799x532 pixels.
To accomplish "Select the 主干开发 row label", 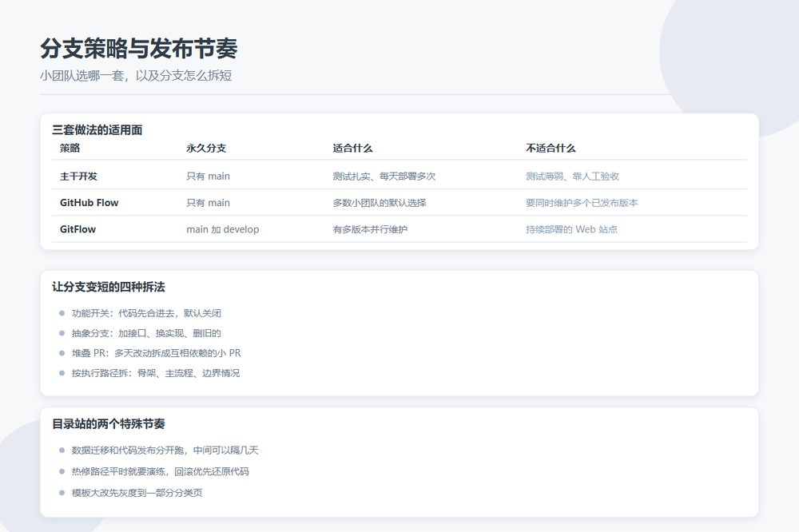I will click(78, 177).
